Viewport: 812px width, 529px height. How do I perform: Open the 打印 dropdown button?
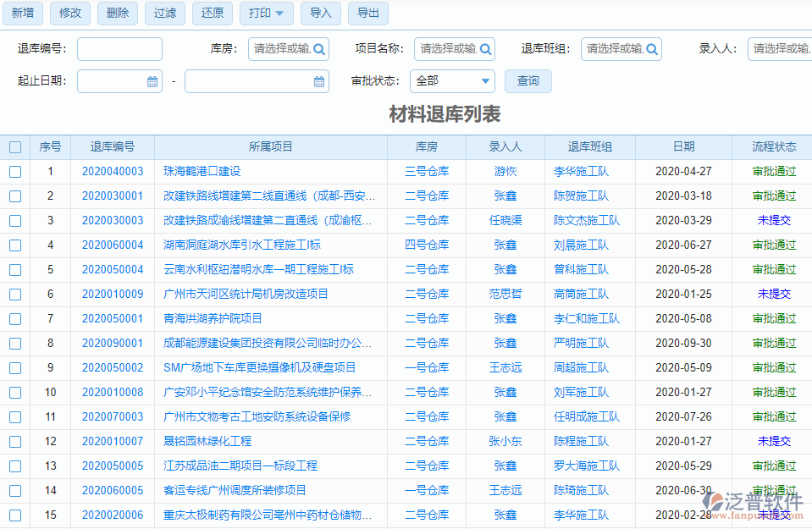[267, 14]
